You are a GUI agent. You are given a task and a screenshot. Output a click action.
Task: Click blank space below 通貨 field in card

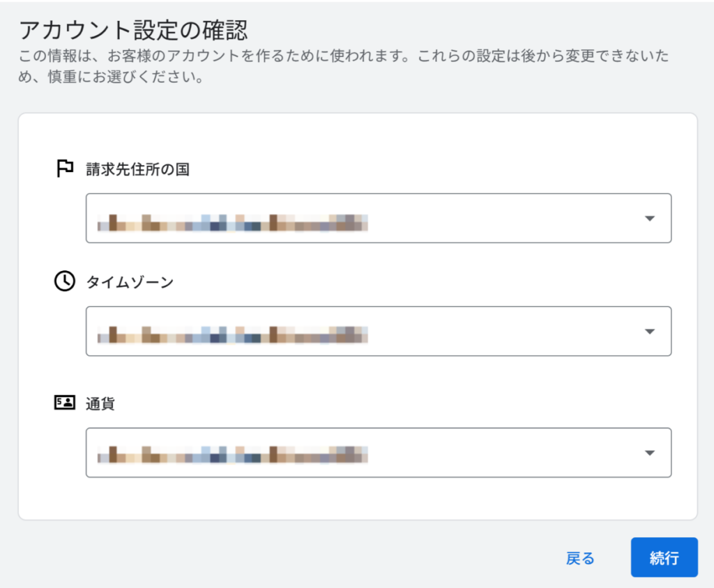click(357, 499)
